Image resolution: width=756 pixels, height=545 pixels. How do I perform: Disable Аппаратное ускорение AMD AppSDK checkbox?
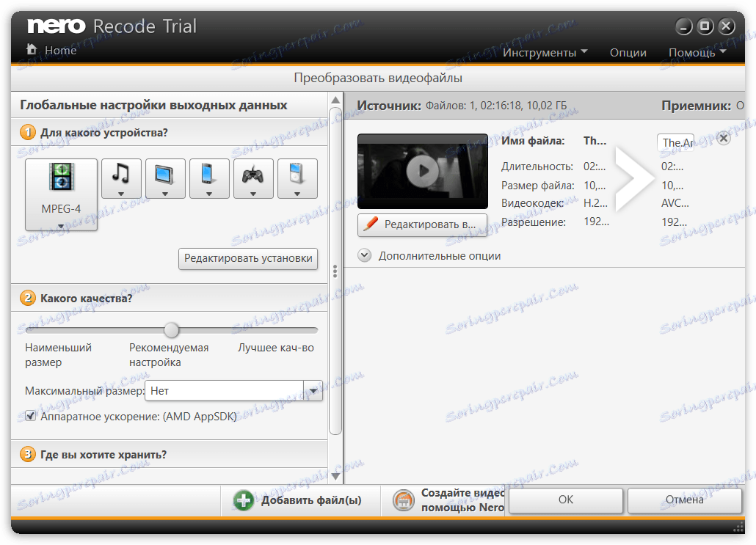click(30, 416)
